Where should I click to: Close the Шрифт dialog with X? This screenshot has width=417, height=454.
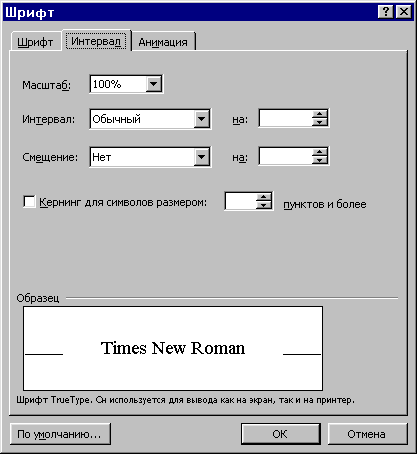click(403, 12)
